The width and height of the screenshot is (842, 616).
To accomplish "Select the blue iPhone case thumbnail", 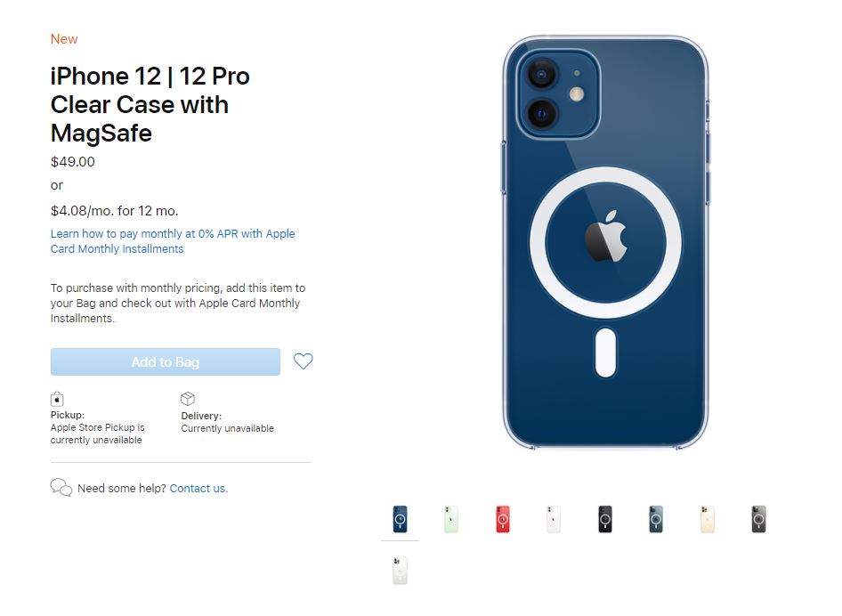I will pyautogui.click(x=400, y=519).
